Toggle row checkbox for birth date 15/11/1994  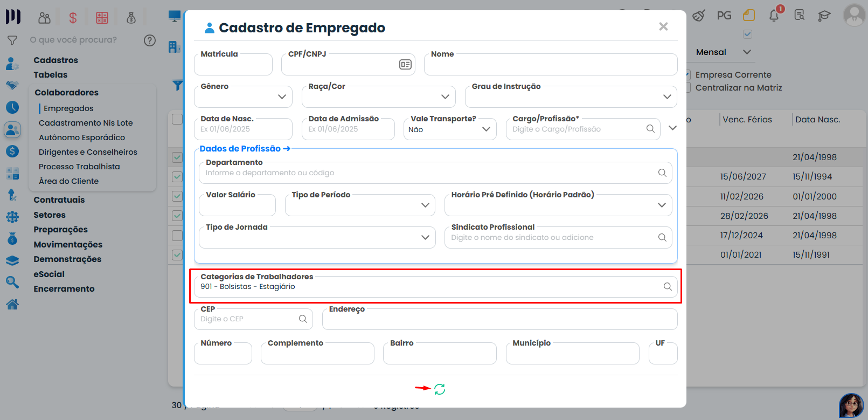click(177, 176)
